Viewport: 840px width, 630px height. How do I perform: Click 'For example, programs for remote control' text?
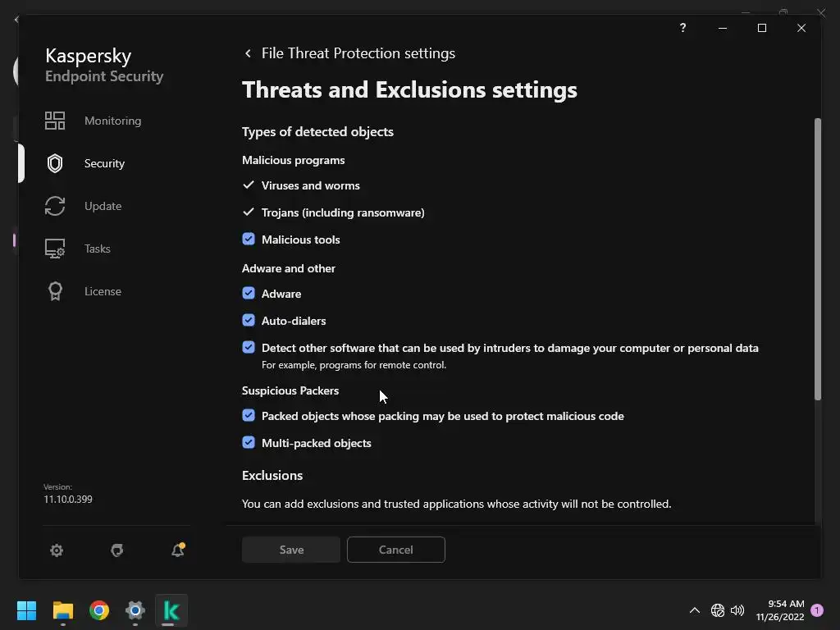click(x=354, y=365)
